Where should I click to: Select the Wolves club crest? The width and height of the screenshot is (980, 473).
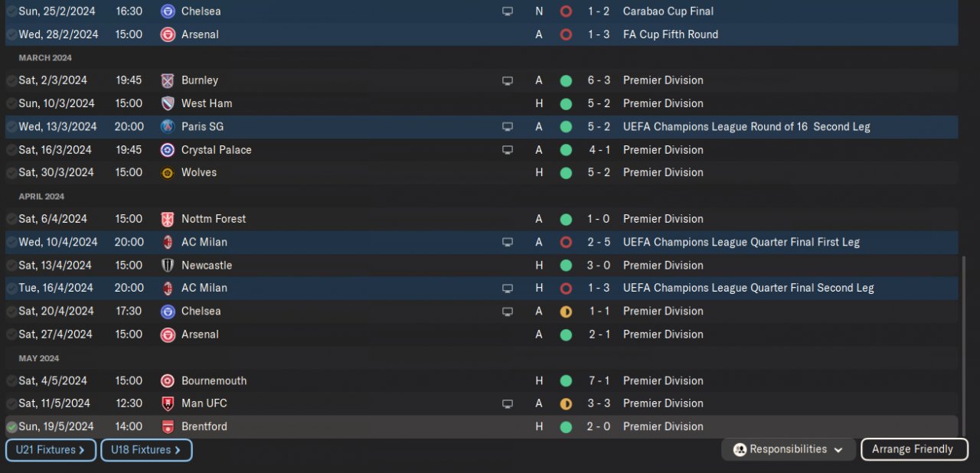coord(168,173)
